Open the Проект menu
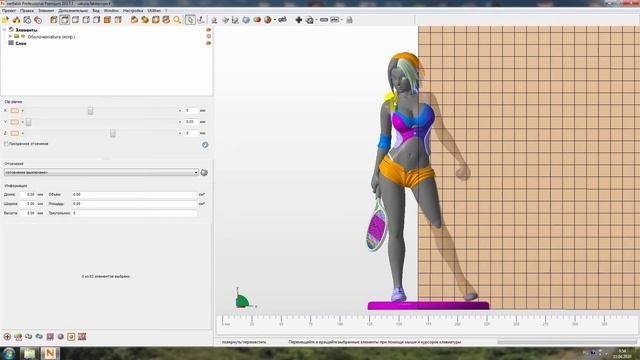 pos(9,11)
